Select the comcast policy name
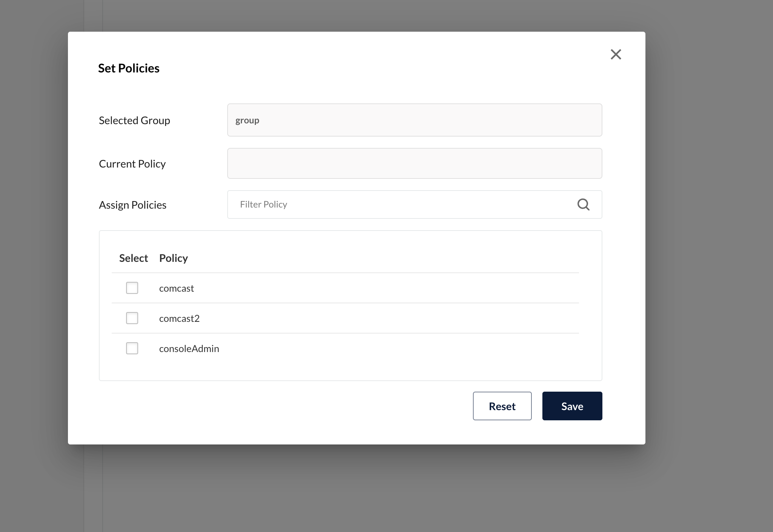This screenshot has height=532, width=773. click(176, 288)
